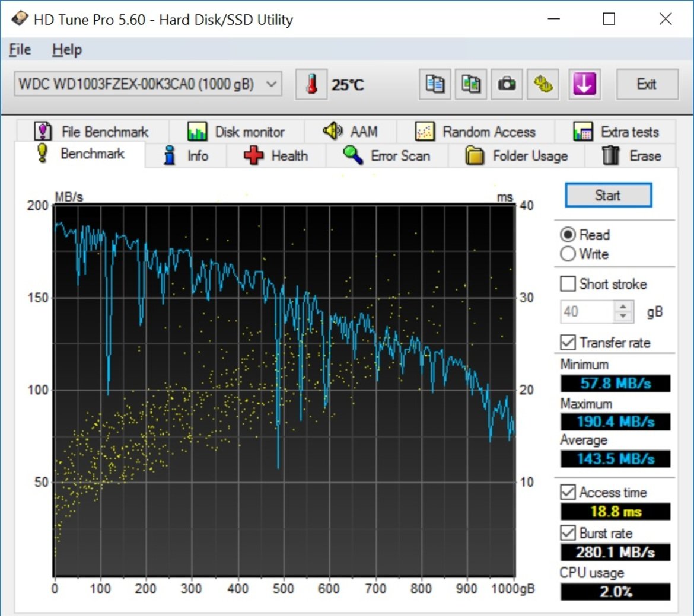The height and width of the screenshot is (616, 694).
Task: Click the Exit button
Action: [647, 84]
